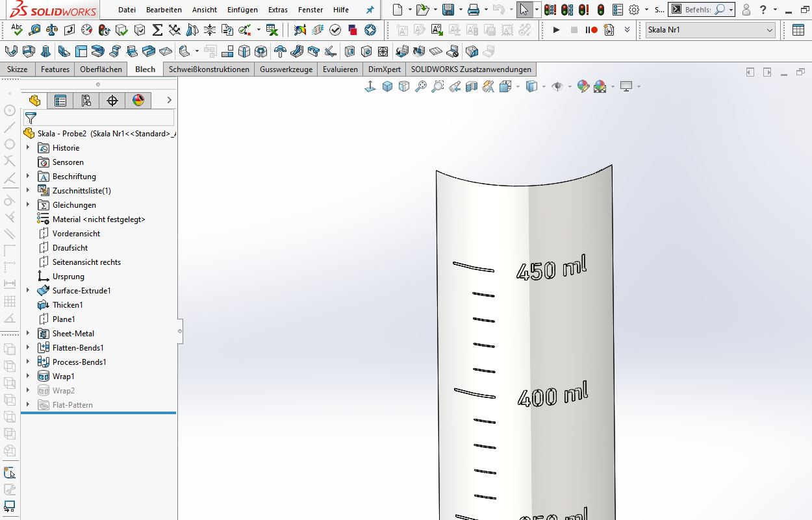Viewport: 812px width, 520px height.
Task: Expand manager panel tabs with right chevron
Action: (169, 100)
